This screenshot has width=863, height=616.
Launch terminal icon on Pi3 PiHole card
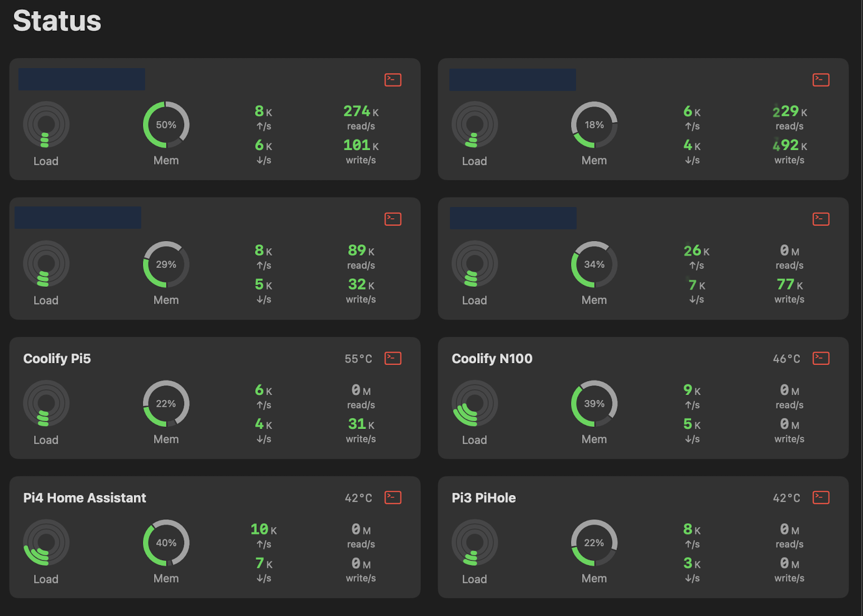point(821,497)
